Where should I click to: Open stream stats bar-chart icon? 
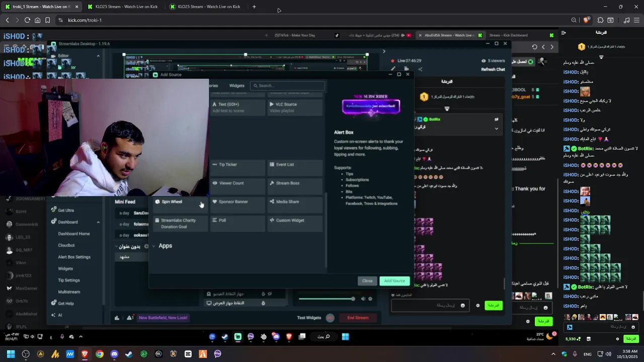(x=117, y=318)
